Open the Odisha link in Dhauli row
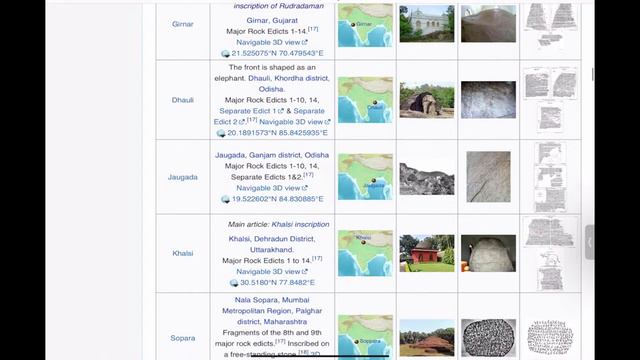 [271, 89]
